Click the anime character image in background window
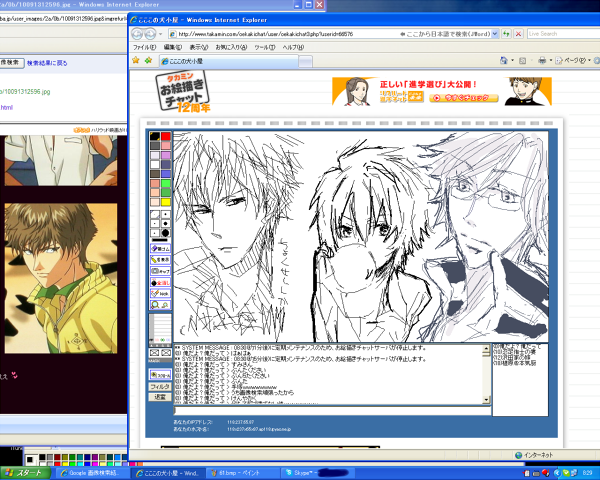600x480 pixels. click(x=61, y=278)
